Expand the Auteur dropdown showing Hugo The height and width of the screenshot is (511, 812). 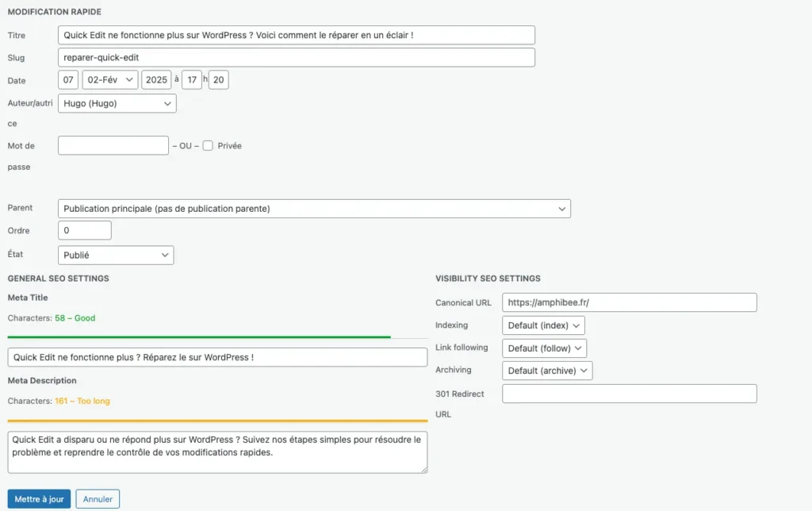tap(117, 103)
